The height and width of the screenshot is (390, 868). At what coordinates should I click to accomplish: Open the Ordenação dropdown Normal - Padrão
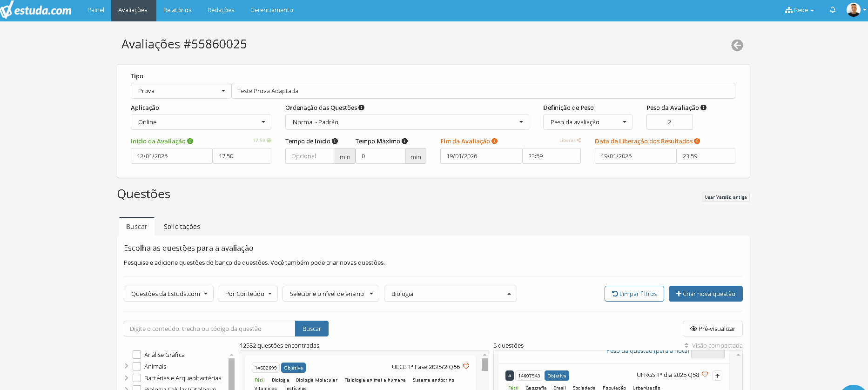[x=407, y=122]
